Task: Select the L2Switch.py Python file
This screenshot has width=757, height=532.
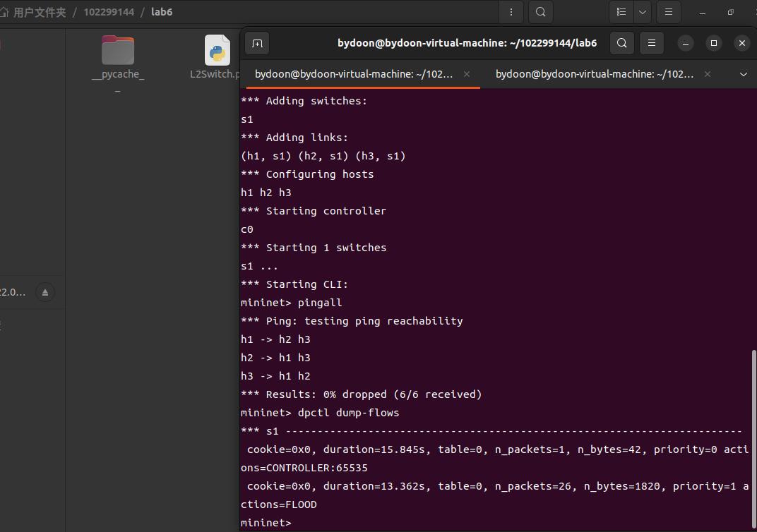Action: coord(216,57)
